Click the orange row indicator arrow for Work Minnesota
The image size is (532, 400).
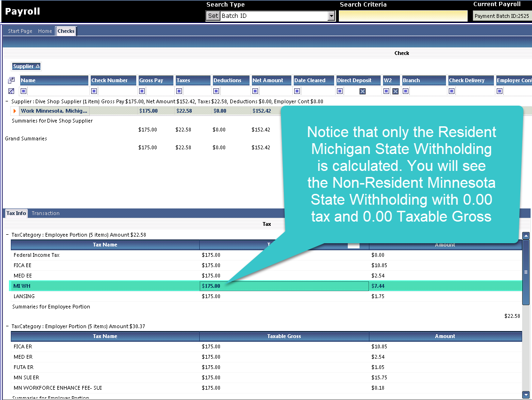(x=15, y=111)
